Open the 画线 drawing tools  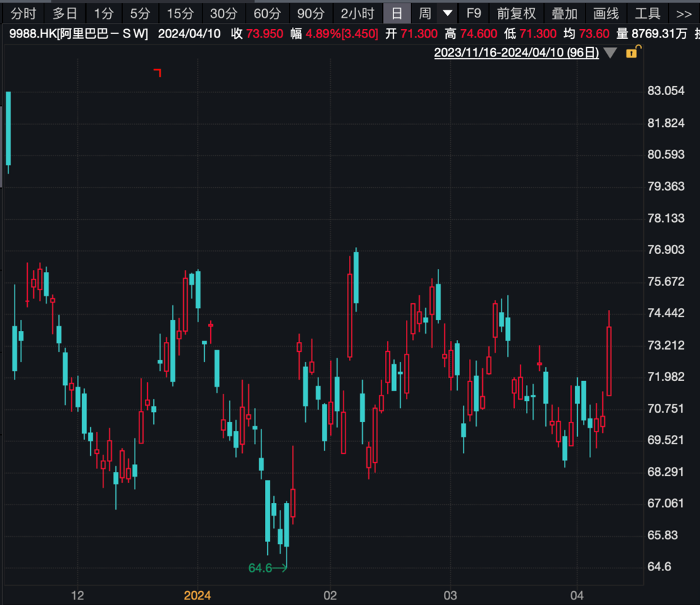pyautogui.click(x=606, y=13)
